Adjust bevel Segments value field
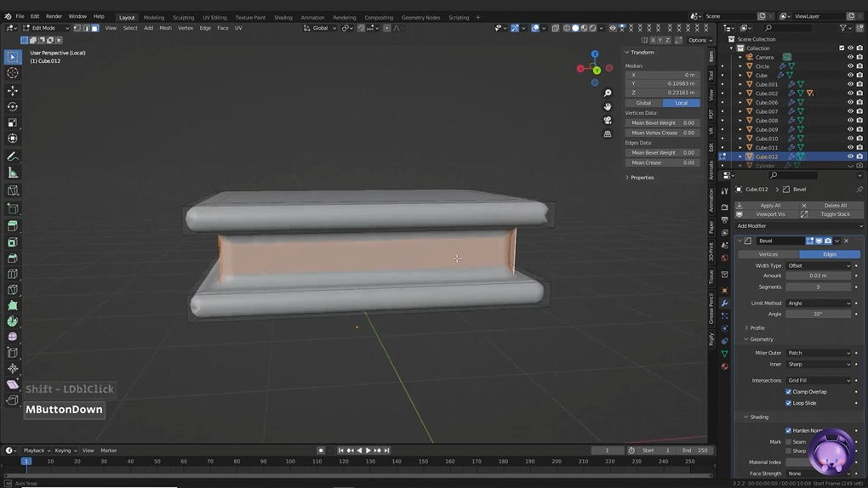This screenshot has width=868, height=488. tap(818, 287)
